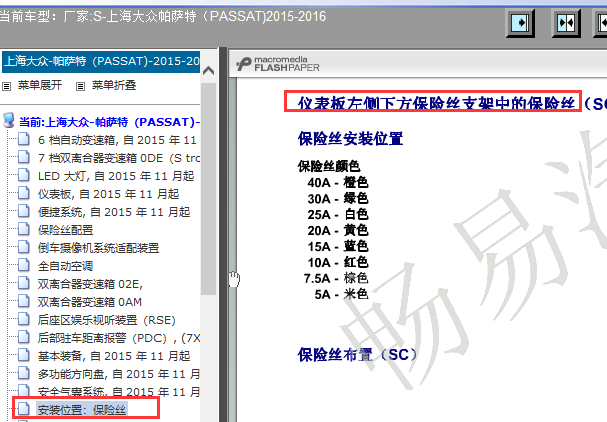This screenshot has width=607, height=422.
Task: Click the 7.5A - 棕色 line
Action: point(336,278)
